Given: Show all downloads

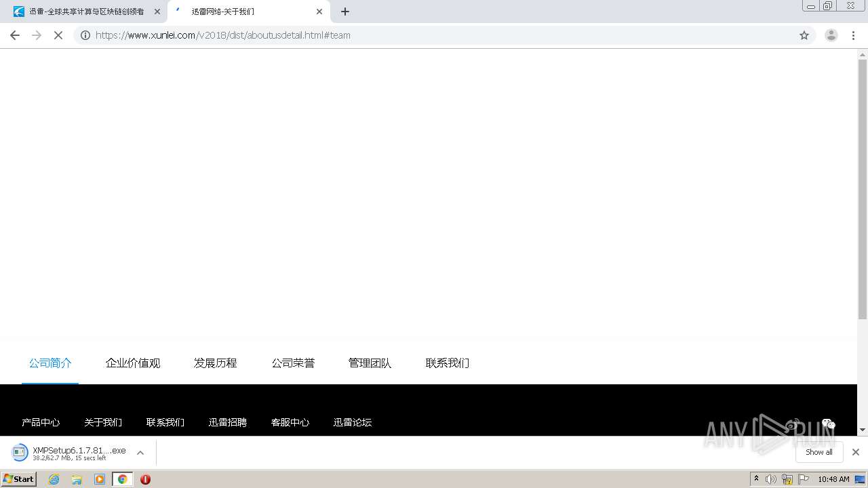Looking at the screenshot, I should click(x=819, y=452).
